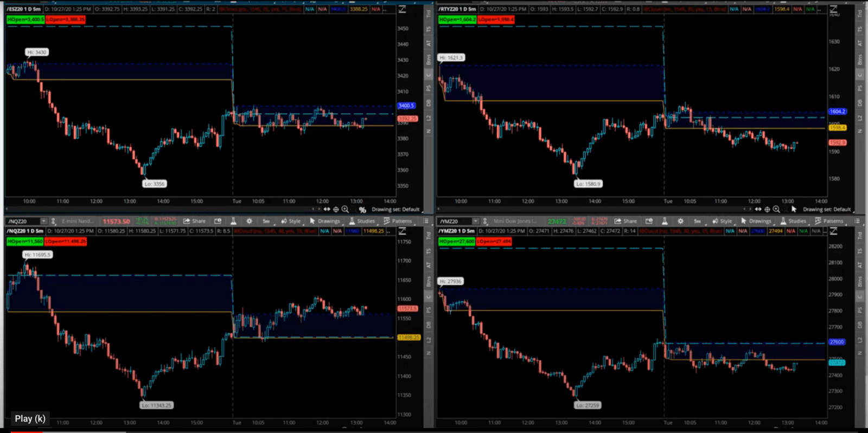Click horizontal scrollbar under /ES chart
868x433 pixels.
click(x=163, y=209)
